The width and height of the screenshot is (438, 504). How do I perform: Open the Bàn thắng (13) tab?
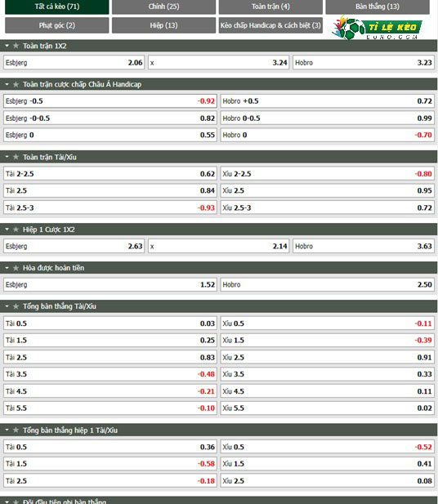(x=378, y=7)
